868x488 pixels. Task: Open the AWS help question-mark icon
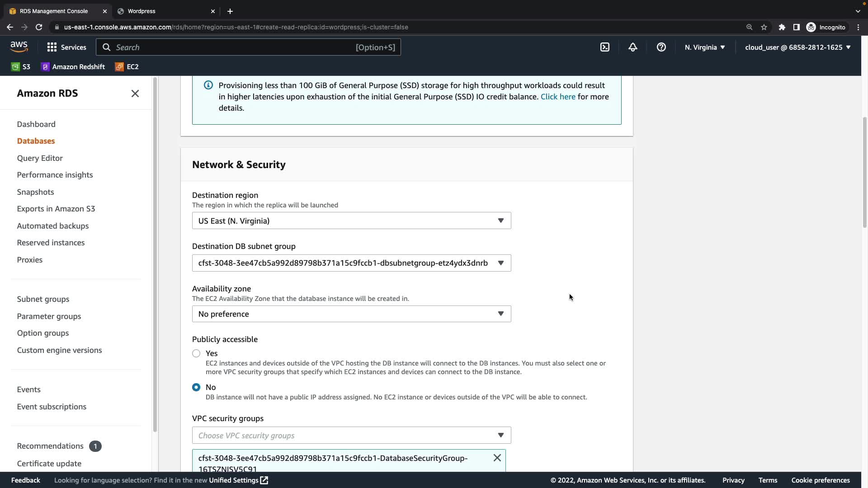(661, 47)
